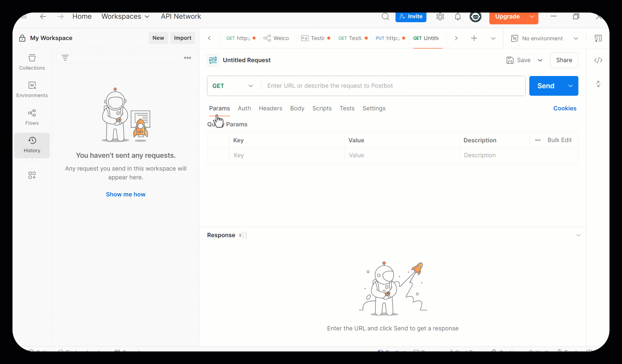Click the Key parameter input cell
622x364 pixels.
click(287, 155)
